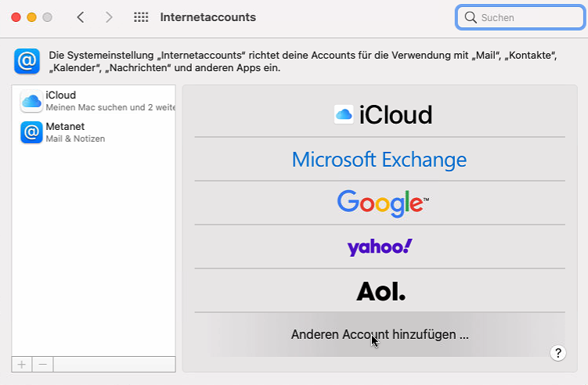Open help via the question mark button

pos(557,353)
